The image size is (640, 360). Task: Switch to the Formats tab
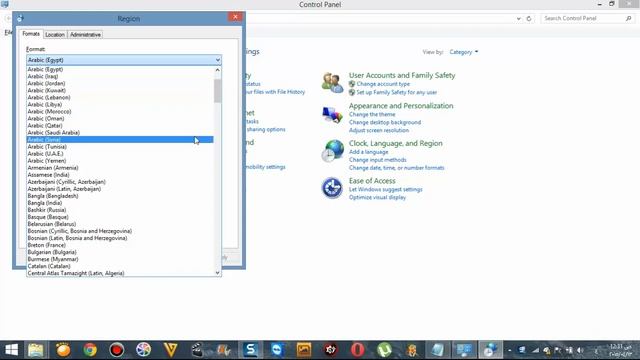pyautogui.click(x=31, y=34)
